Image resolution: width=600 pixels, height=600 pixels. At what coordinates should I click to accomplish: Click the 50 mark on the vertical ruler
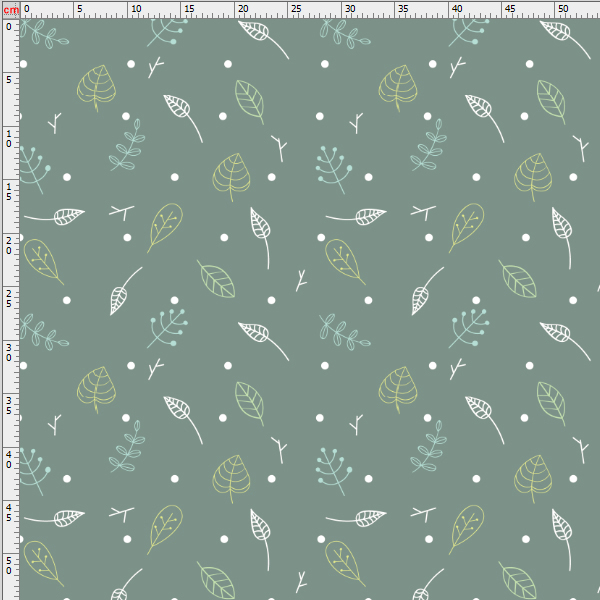click(x=8, y=566)
